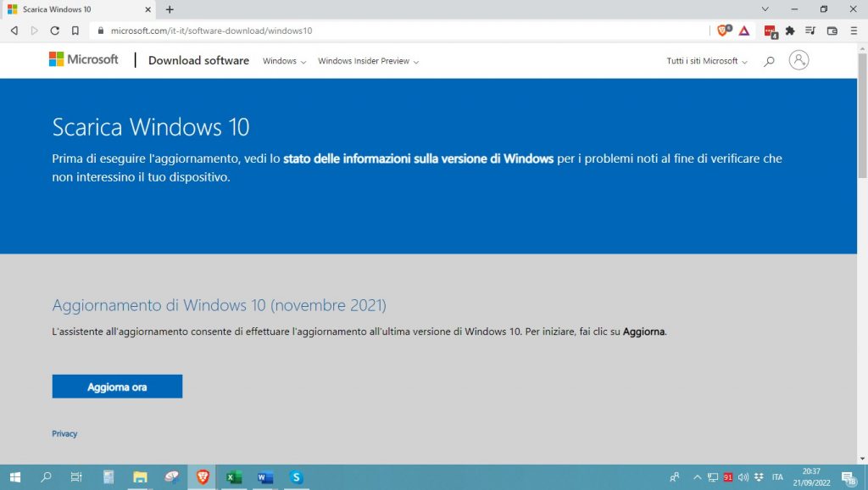
Task: Open the Brave main hamburger menu
Action: [854, 31]
